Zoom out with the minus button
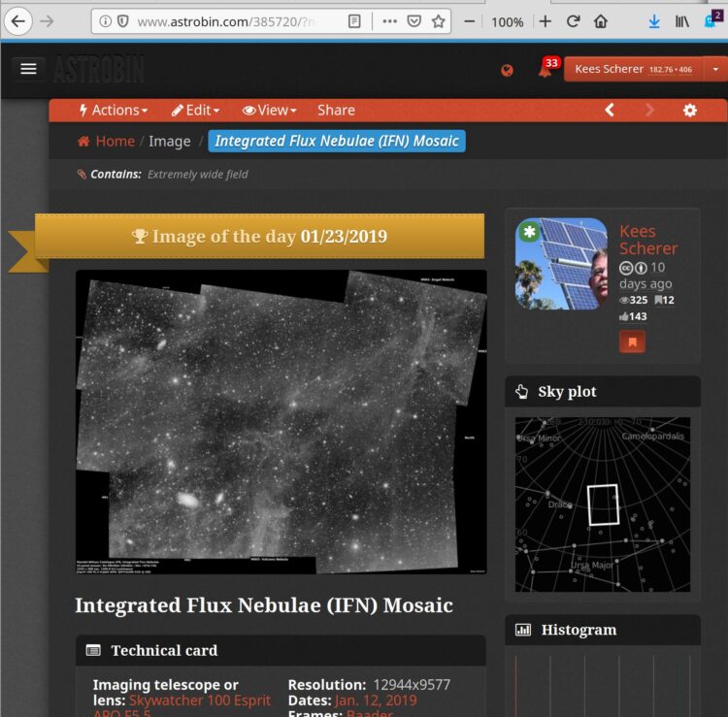Screen dimensions: 728x717 (x=470, y=21)
